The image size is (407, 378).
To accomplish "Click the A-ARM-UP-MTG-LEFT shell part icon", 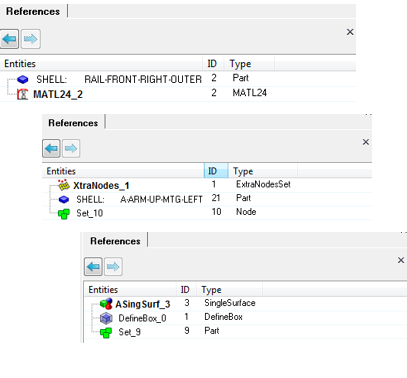I will (x=64, y=199).
